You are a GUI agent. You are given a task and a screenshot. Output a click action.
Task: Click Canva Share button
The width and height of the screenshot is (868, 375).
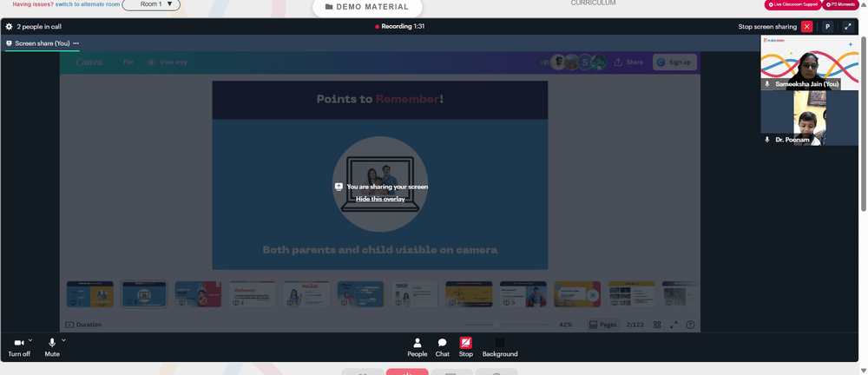coord(628,62)
